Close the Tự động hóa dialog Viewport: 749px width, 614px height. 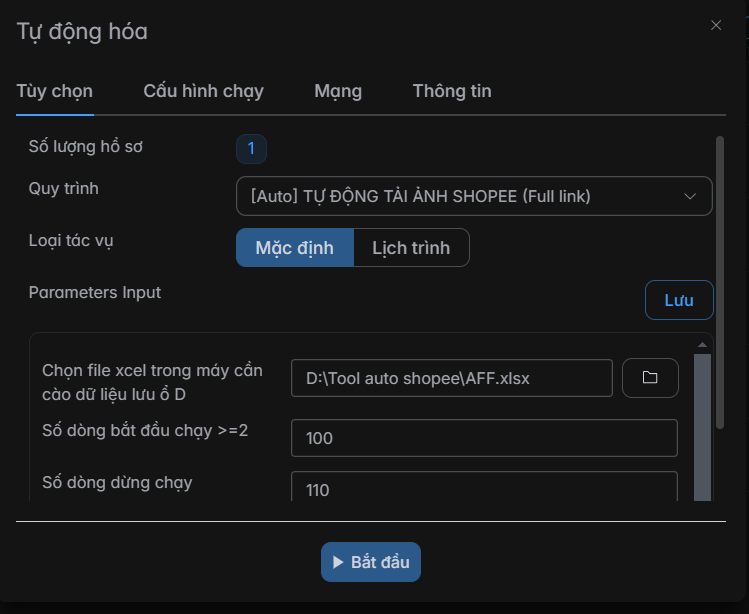(716, 26)
